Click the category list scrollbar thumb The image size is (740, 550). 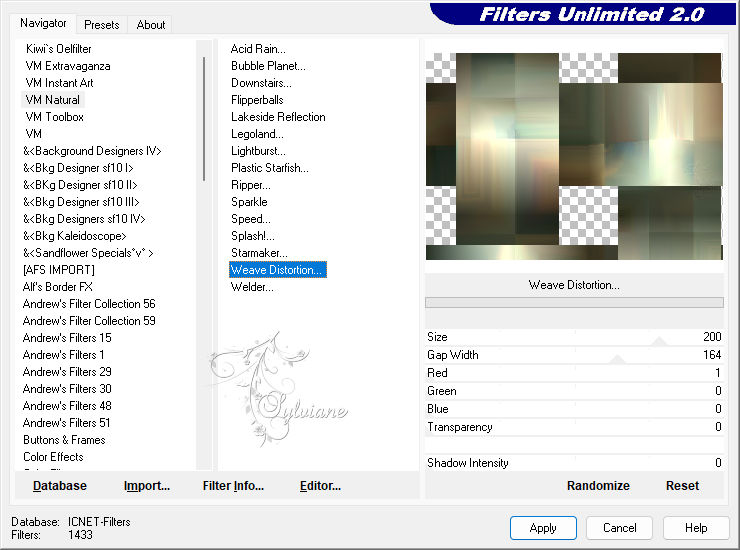tap(204, 118)
